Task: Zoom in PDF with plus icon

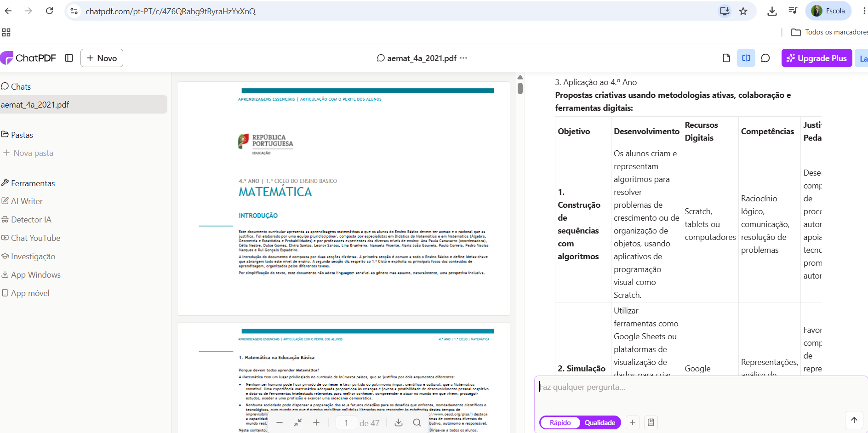Action: [x=316, y=422]
